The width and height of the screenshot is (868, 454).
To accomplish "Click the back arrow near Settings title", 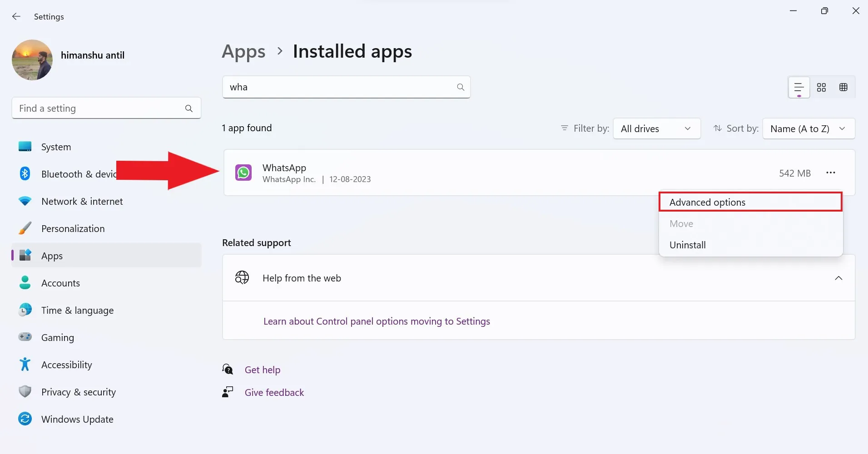I will 16,16.
